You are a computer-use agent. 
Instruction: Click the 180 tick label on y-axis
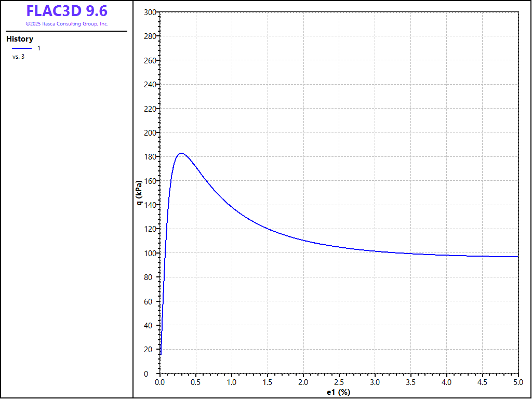pyautogui.click(x=150, y=157)
